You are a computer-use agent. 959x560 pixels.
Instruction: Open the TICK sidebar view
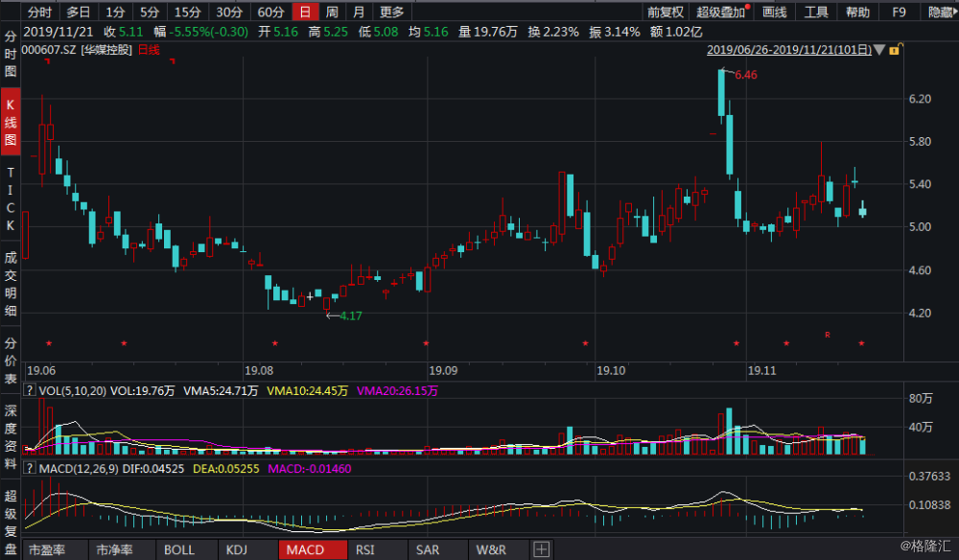click(x=11, y=198)
